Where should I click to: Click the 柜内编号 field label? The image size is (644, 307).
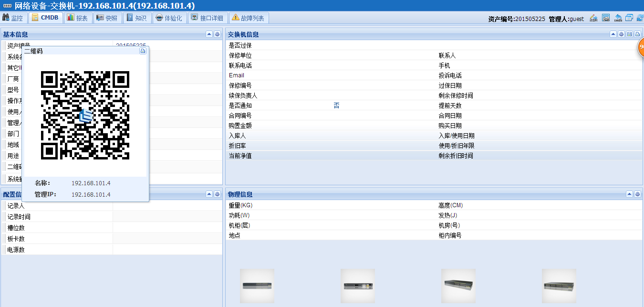450,235
